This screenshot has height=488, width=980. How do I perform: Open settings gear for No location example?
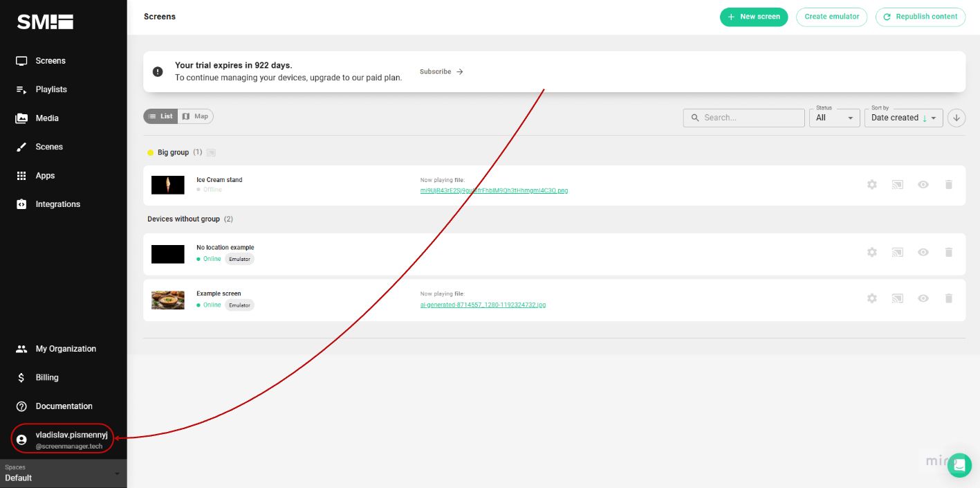pyautogui.click(x=872, y=253)
